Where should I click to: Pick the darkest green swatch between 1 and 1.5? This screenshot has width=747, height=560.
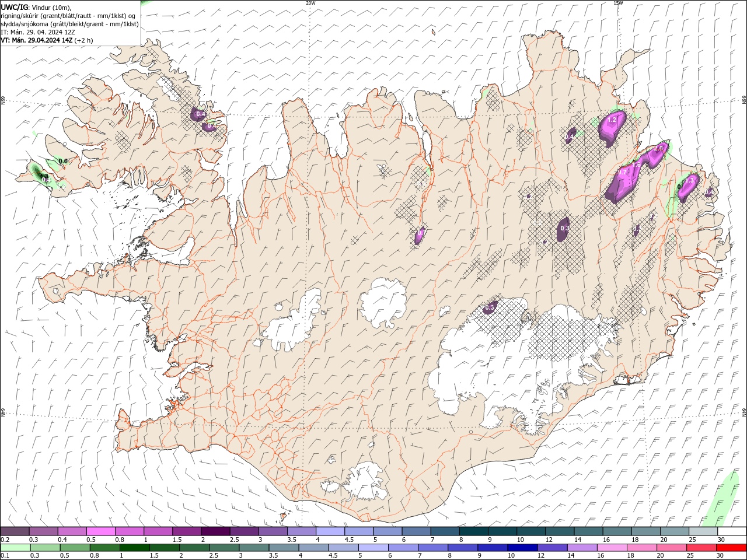click(134, 548)
